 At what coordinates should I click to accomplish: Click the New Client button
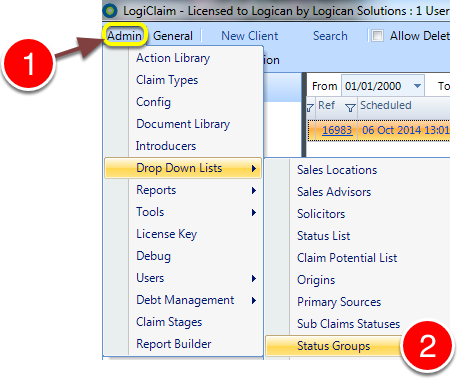click(249, 36)
